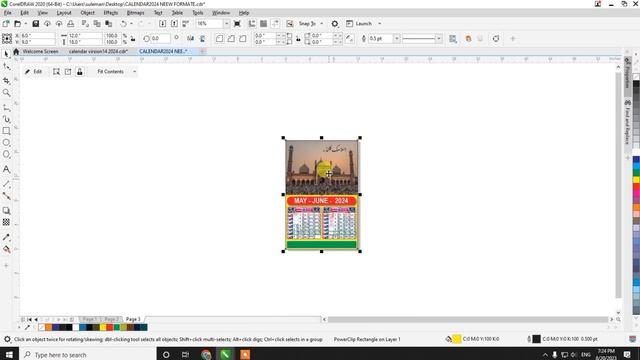Add new document tab plus button
Viewport: 640px width, 360px height.
(202, 51)
